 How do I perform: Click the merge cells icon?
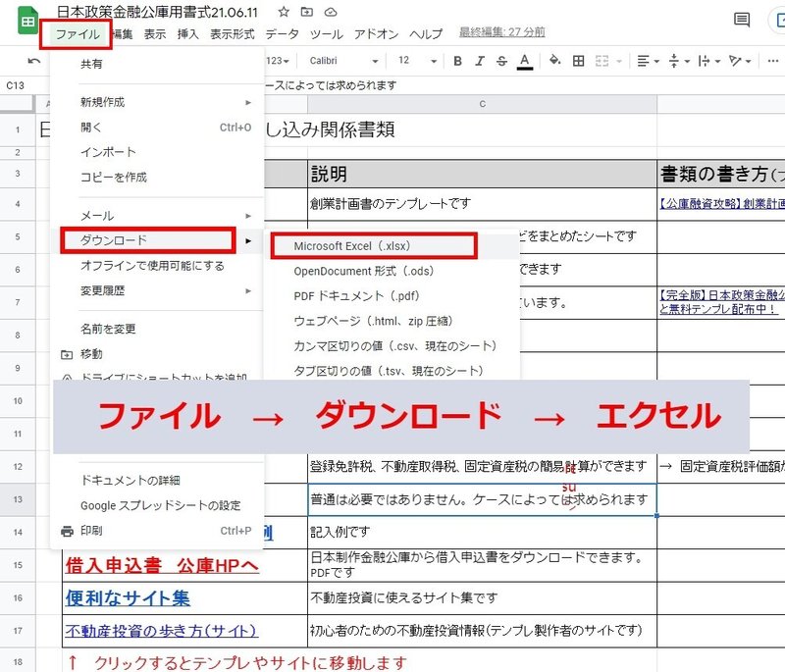tap(602, 61)
